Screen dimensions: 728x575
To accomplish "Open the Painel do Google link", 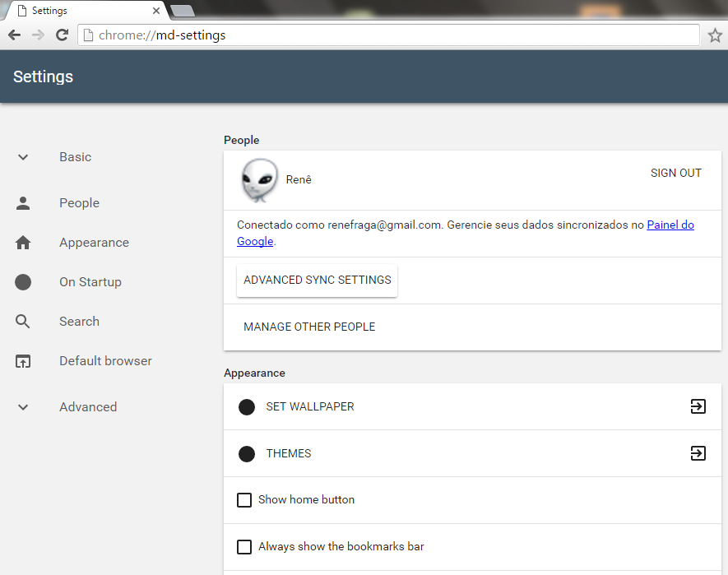I will click(670, 225).
